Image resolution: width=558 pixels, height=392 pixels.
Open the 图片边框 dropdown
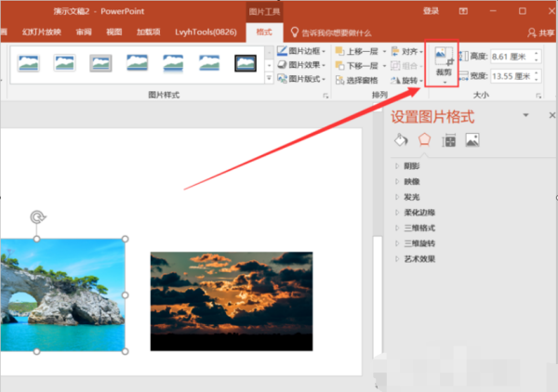point(301,51)
